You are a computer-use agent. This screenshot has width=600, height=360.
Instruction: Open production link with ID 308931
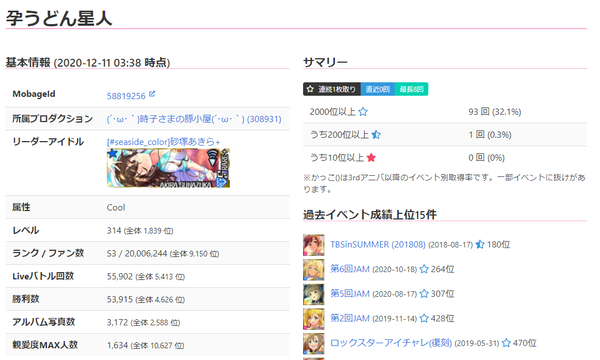coord(194,119)
